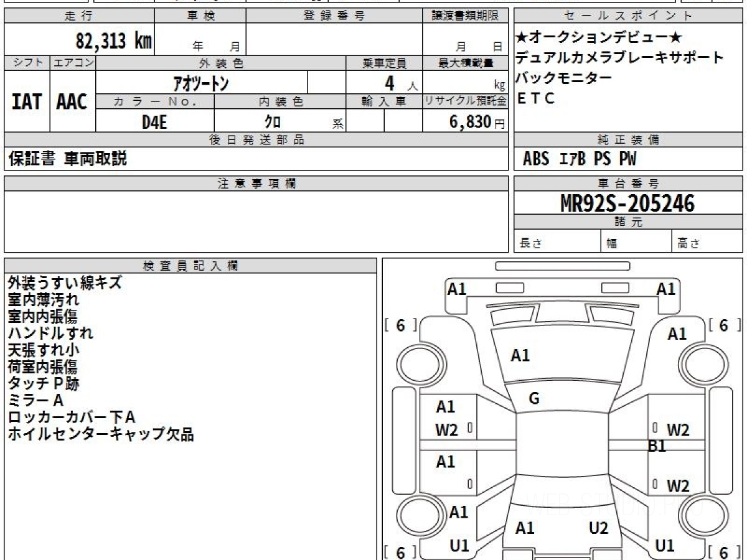This screenshot has height=560, width=747.
Task: Click the 車台番号 heading
Action: pos(629,184)
